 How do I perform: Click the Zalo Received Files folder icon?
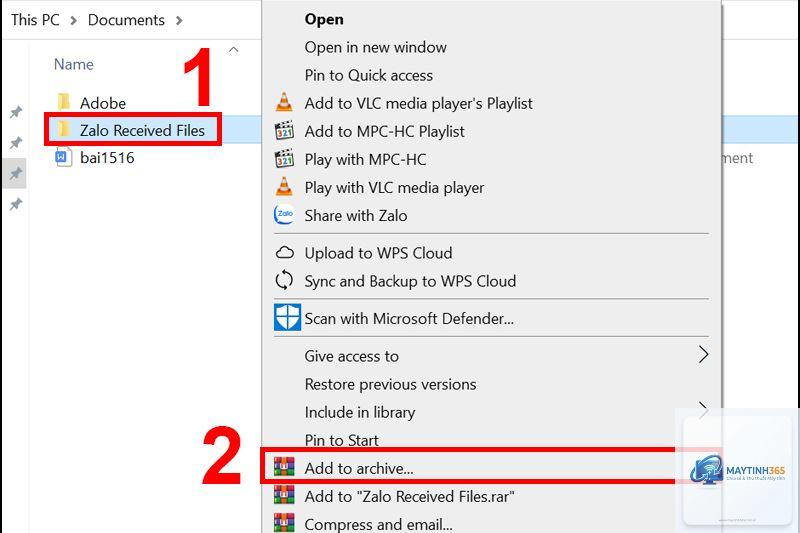pos(63,129)
